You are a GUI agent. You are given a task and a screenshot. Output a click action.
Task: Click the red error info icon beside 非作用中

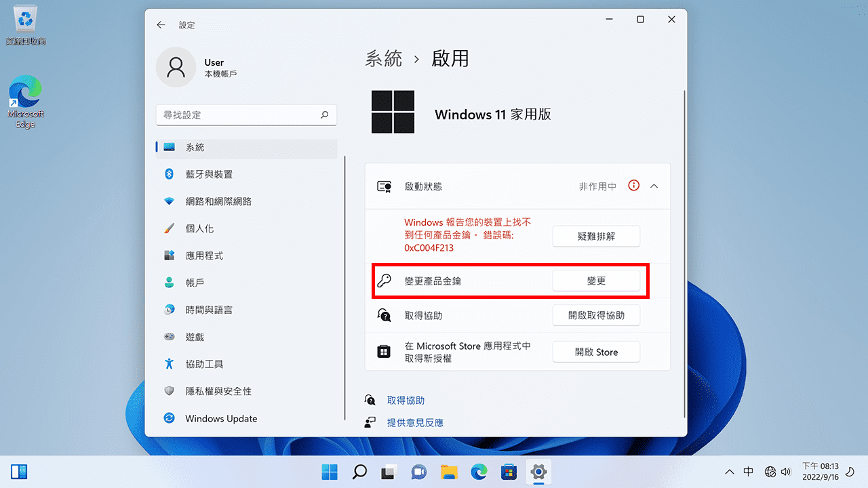[633, 186]
